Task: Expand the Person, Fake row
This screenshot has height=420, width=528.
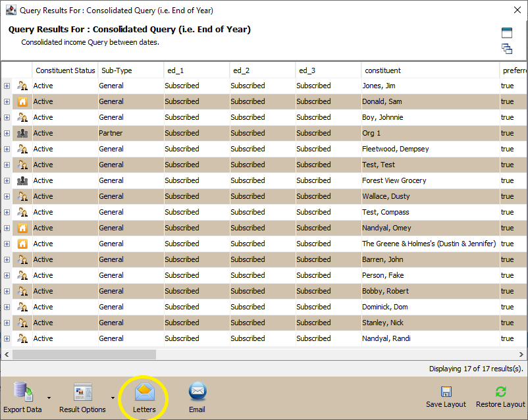Action: (x=7, y=276)
